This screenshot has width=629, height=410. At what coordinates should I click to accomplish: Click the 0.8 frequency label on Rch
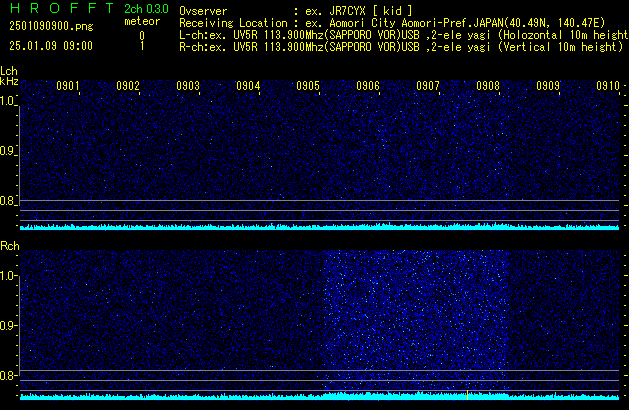(7, 376)
